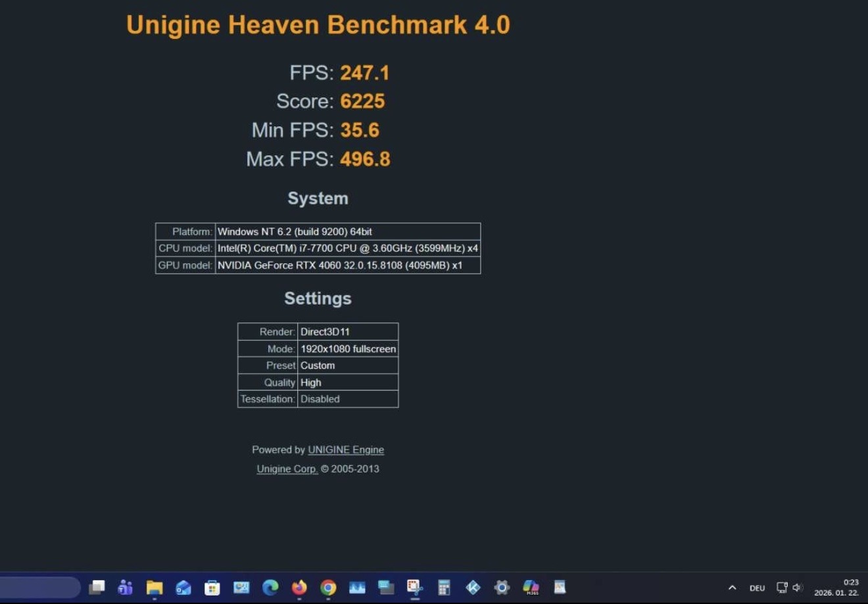868x604 pixels.
Task: Open Task View from the taskbar
Action: [x=97, y=587]
